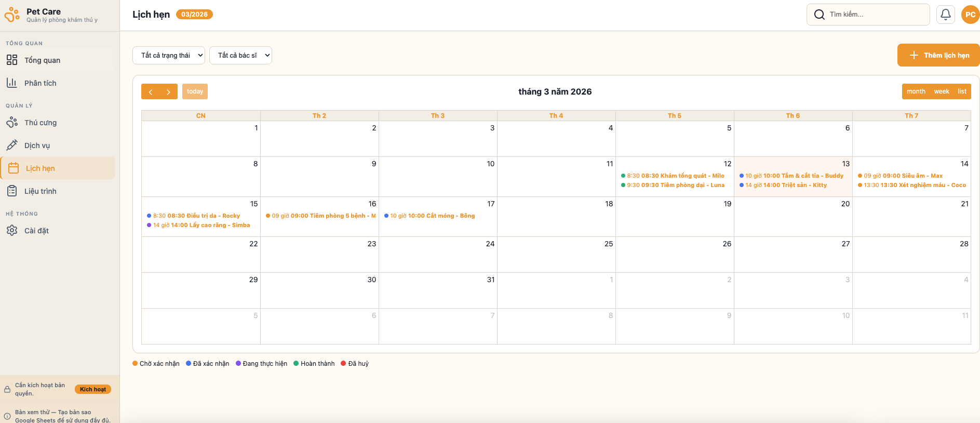The height and width of the screenshot is (423, 980).
Task: Open Cài đặt gear icon
Action: point(12,231)
